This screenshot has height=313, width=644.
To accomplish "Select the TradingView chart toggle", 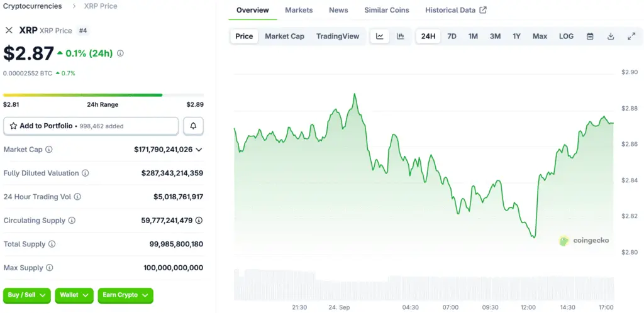I will point(338,36).
